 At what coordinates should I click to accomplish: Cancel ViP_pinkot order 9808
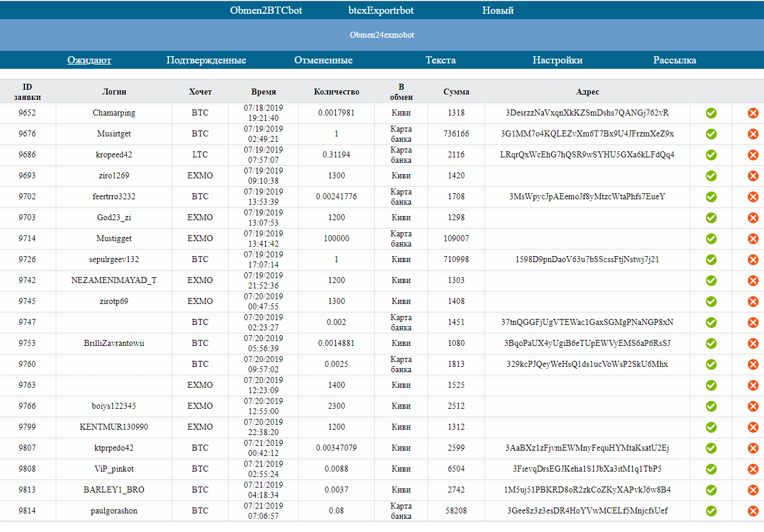click(x=753, y=469)
